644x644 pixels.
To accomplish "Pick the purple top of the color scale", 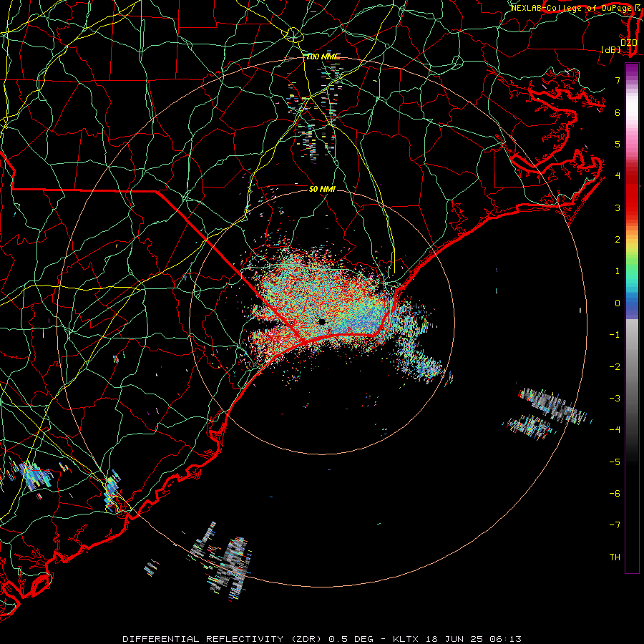I will [x=632, y=69].
